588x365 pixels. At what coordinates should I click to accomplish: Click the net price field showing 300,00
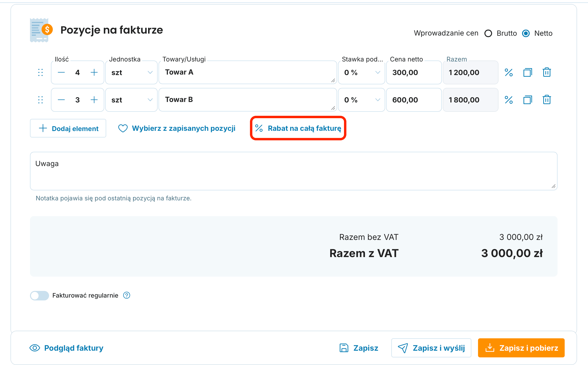(x=414, y=72)
